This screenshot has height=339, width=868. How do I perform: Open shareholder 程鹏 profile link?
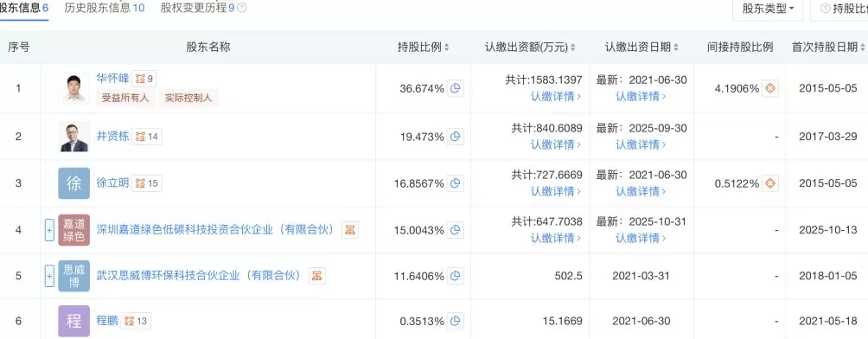click(x=107, y=321)
